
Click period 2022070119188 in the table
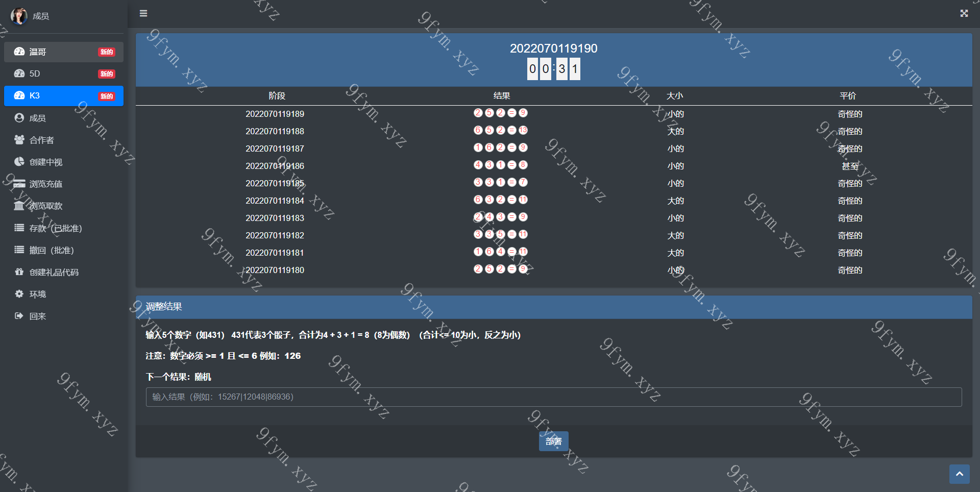(x=275, y=131)
